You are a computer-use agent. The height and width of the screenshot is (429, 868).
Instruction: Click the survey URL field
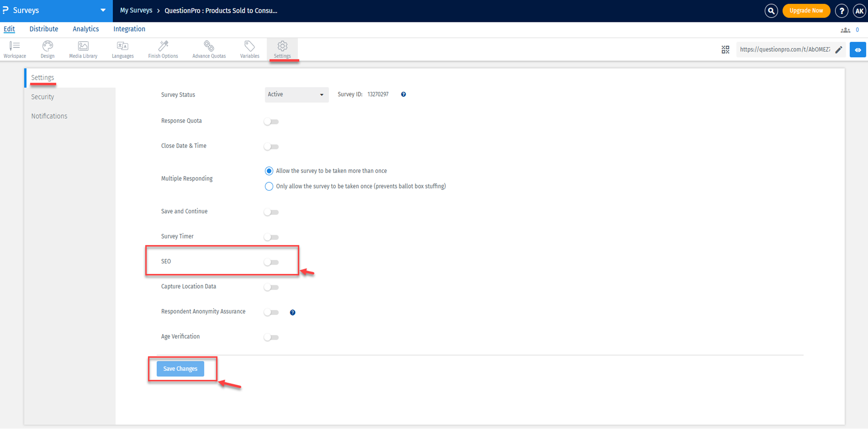pyautogui.click(x=785, y=49)
